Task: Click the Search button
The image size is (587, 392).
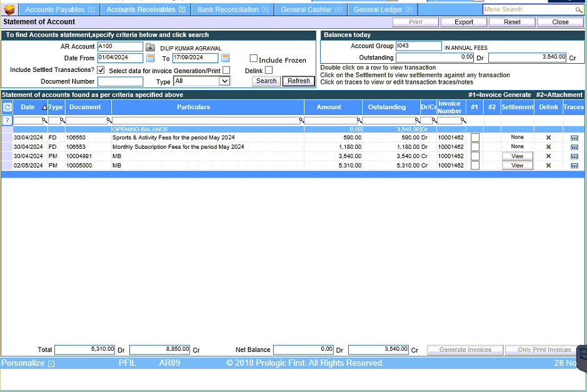Action: [x=266, y=81]
